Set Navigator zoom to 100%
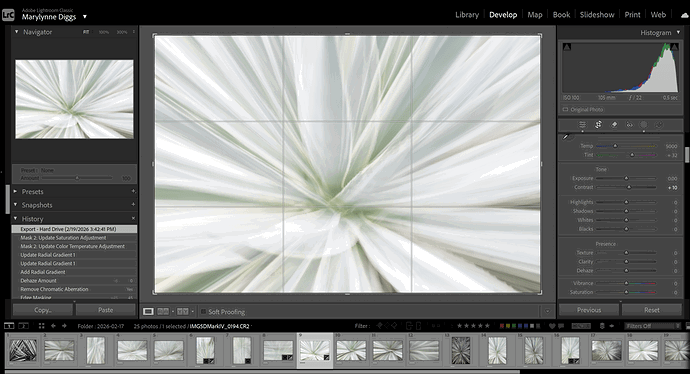 point(103,32)
